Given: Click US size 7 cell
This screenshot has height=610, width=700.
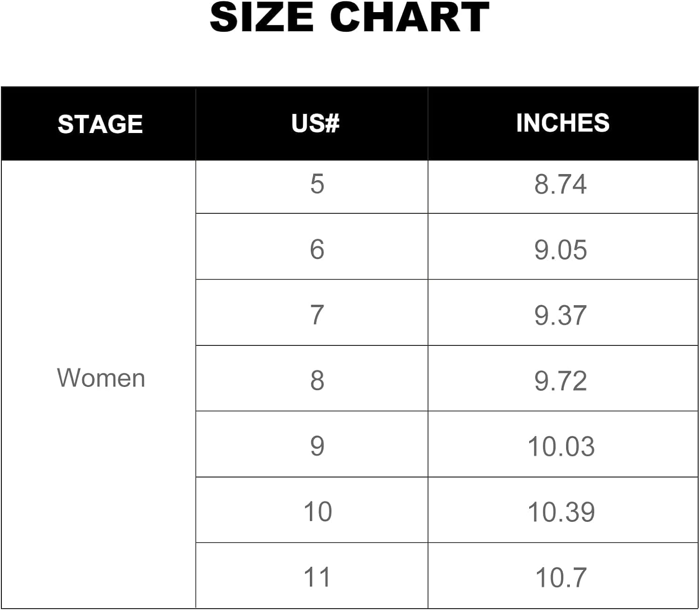Looking at the screenshot, I should point(312,312).
